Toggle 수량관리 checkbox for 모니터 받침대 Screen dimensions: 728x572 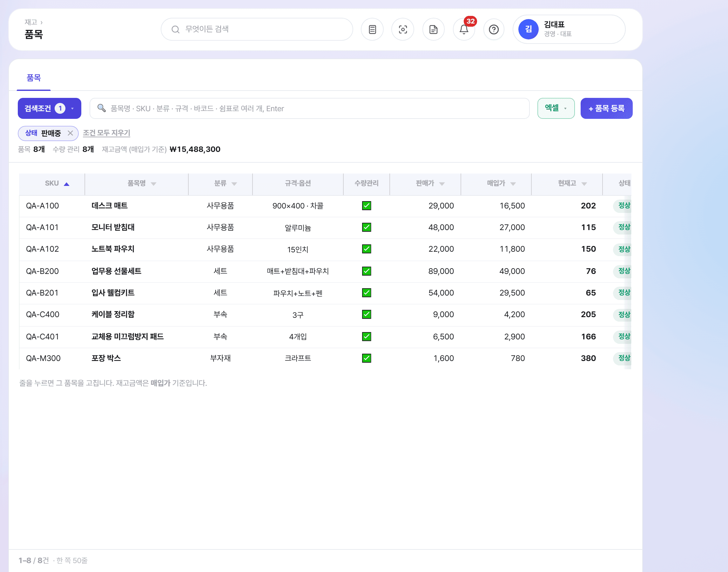[x=367, y=228]
